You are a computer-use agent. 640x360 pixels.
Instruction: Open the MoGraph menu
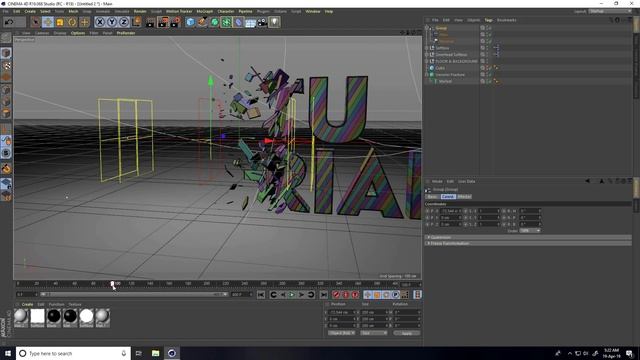tap(204, 11)
